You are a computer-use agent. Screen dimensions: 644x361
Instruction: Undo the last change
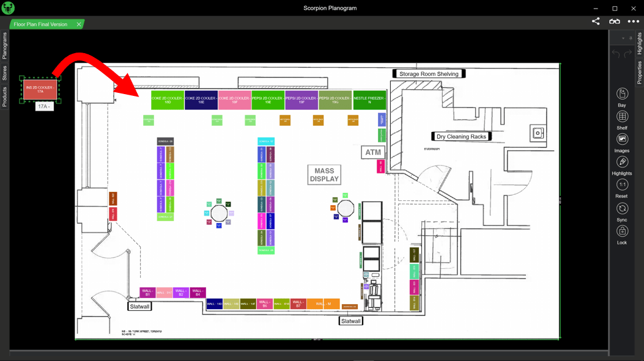[616, 53]
